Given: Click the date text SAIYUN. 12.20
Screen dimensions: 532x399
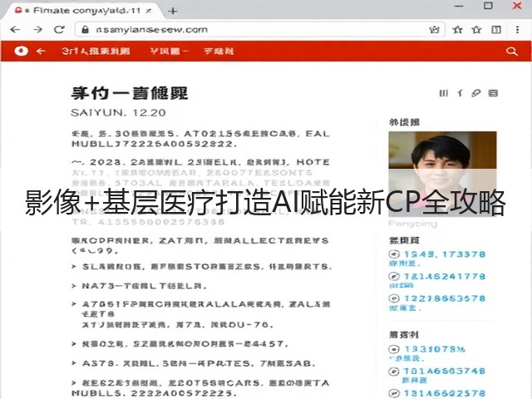Looking at the screenshot, I should [118, 113].
